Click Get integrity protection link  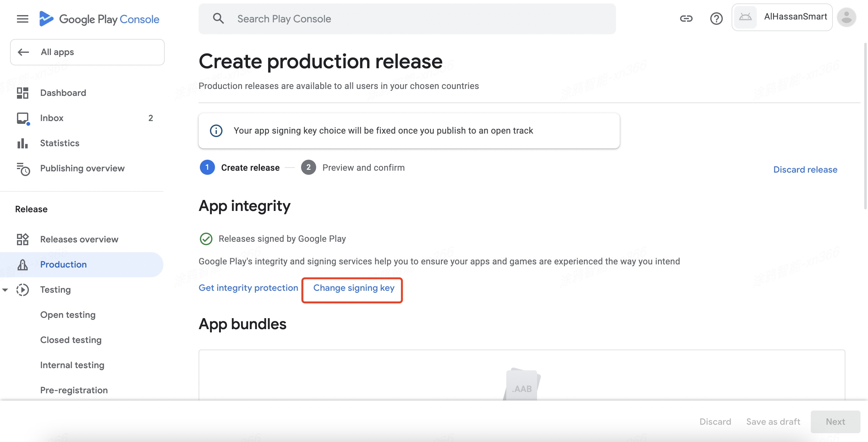click(x=248, y=288)
